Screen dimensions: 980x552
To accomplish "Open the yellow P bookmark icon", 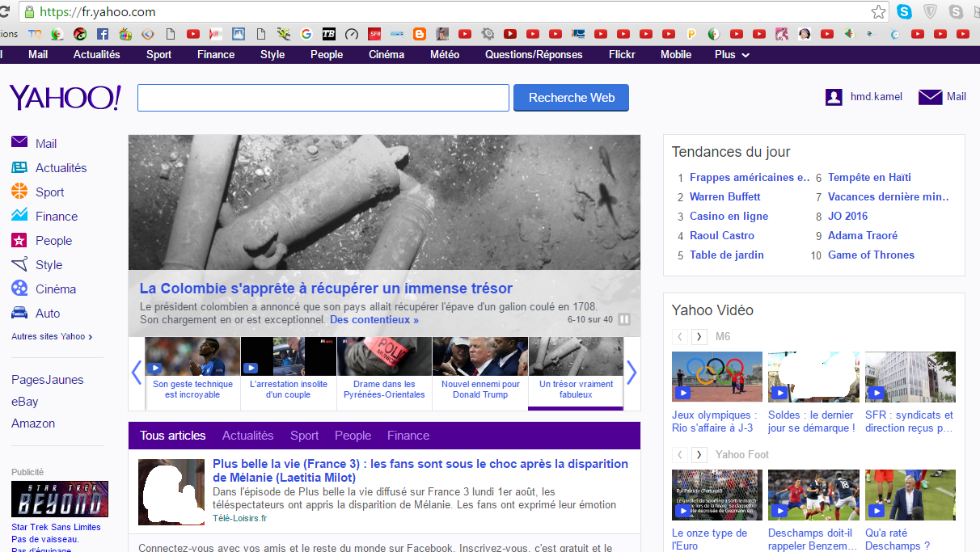I will 691,34.
